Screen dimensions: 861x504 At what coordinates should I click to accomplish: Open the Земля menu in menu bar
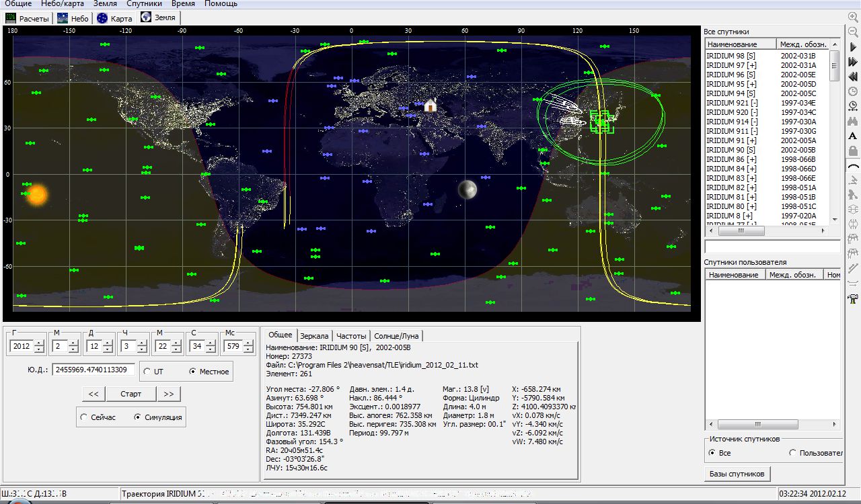point(105,4)
